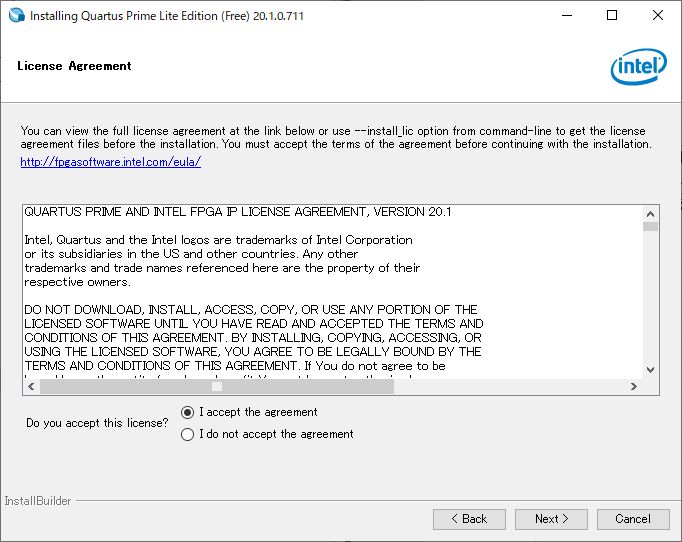Image resolution: width=682 pixels, height=542 pixels.
Task: Choose "I do not accept the agreement"
Action: 188,434
